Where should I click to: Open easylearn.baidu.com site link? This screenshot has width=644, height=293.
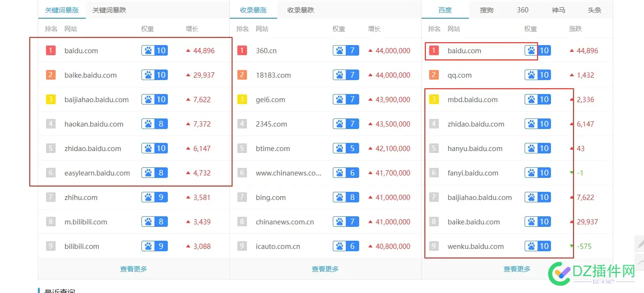coord(97,173)
